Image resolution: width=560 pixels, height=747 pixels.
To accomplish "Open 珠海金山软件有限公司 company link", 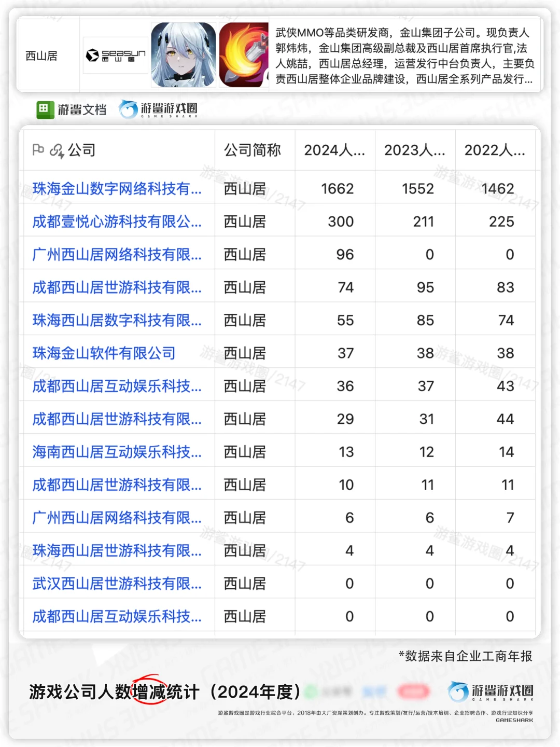I will click(x=104, y=353).
